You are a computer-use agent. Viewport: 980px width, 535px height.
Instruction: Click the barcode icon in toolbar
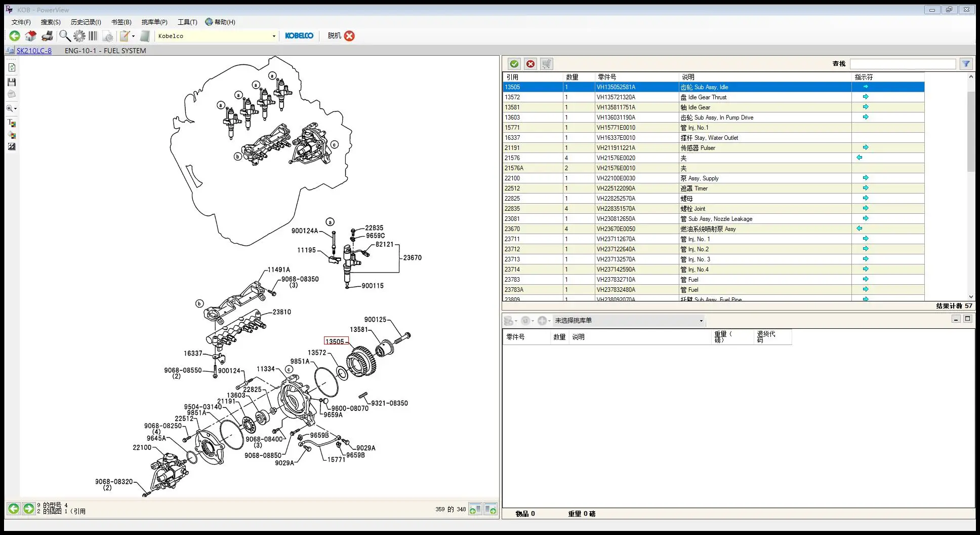click(x=93, y=36)
